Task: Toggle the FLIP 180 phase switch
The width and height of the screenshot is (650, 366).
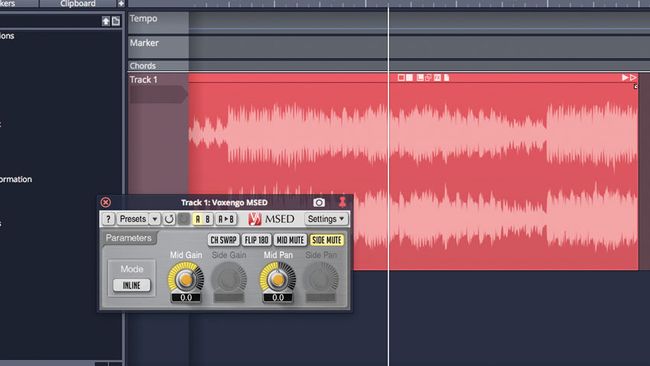Action: pos(257,240)
